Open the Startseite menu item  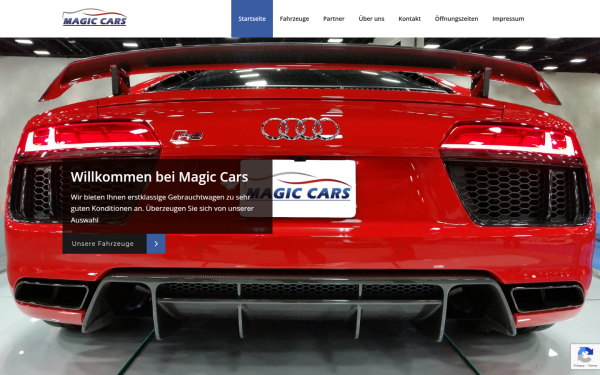pyautogui.click(x=252, y=19)
